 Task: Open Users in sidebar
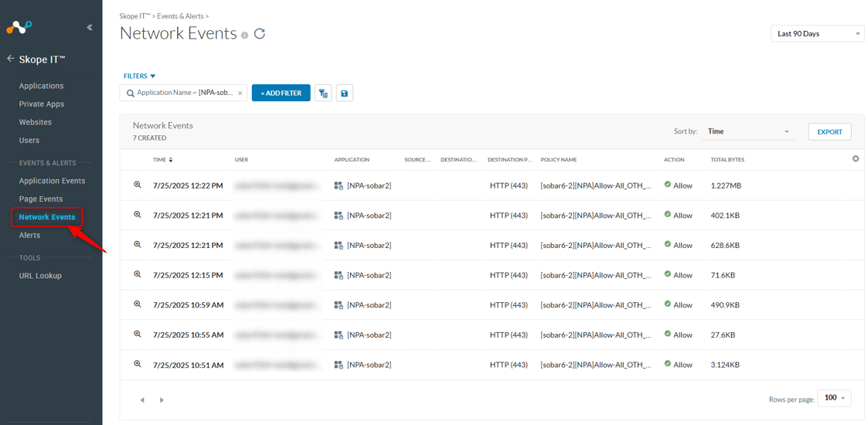pos(29,141)
